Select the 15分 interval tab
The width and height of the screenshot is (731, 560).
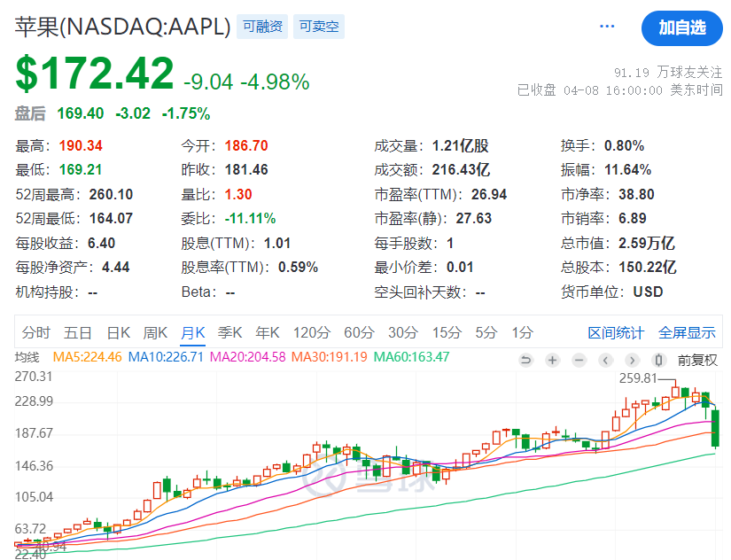point(447,333)
